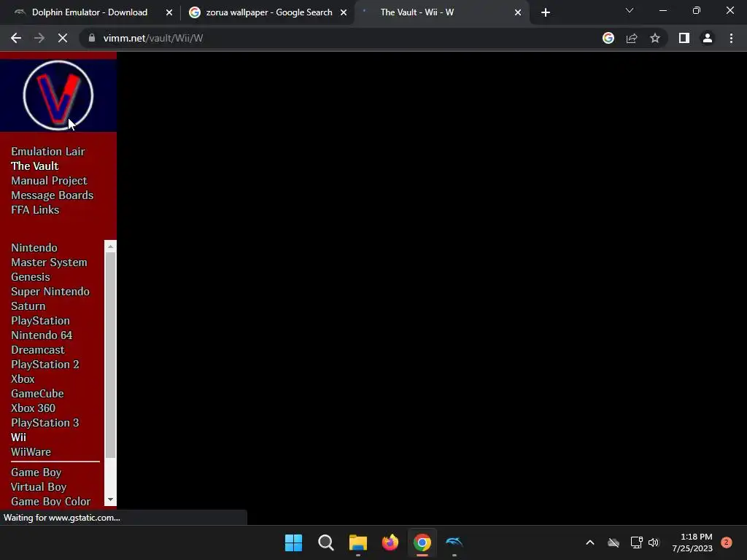Click the system list scroll up arrow
This screenshot has height=560, width=747.
click(x=111, y=246)
